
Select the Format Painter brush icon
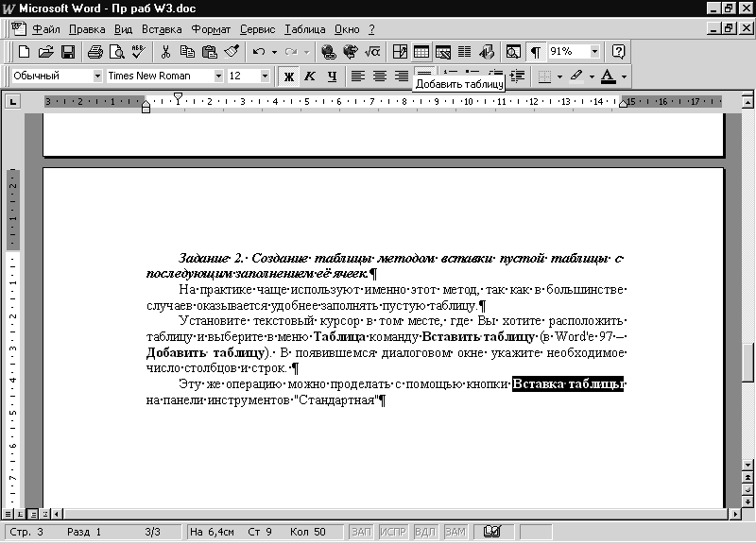click(232, 51)
